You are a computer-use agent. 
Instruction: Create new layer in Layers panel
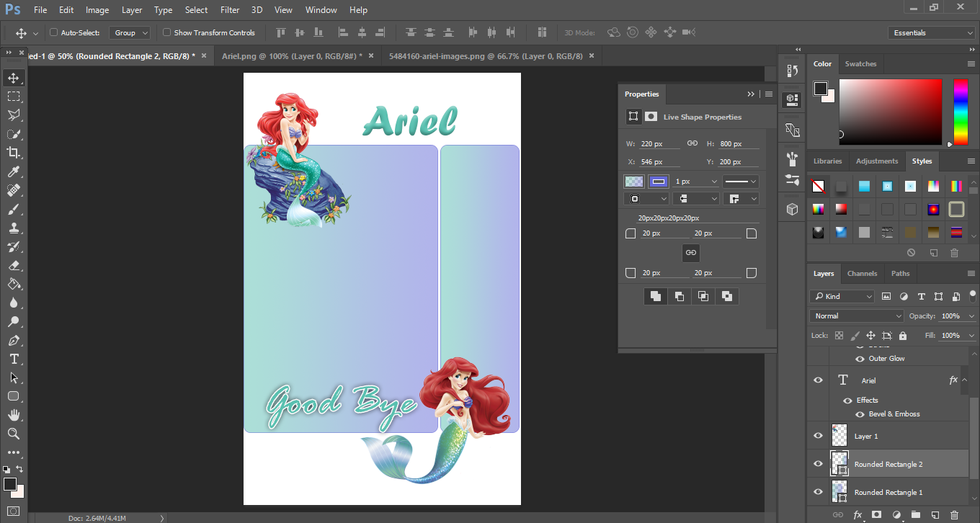(935, 515)
